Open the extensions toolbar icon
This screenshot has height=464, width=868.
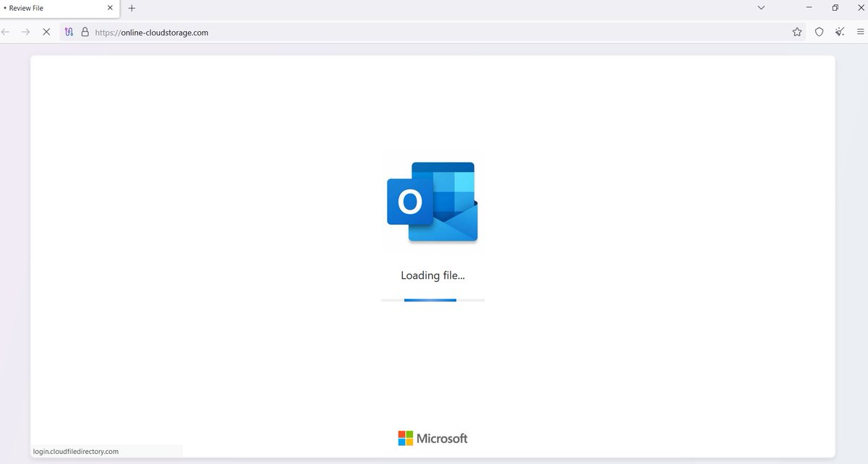[840, 32]
